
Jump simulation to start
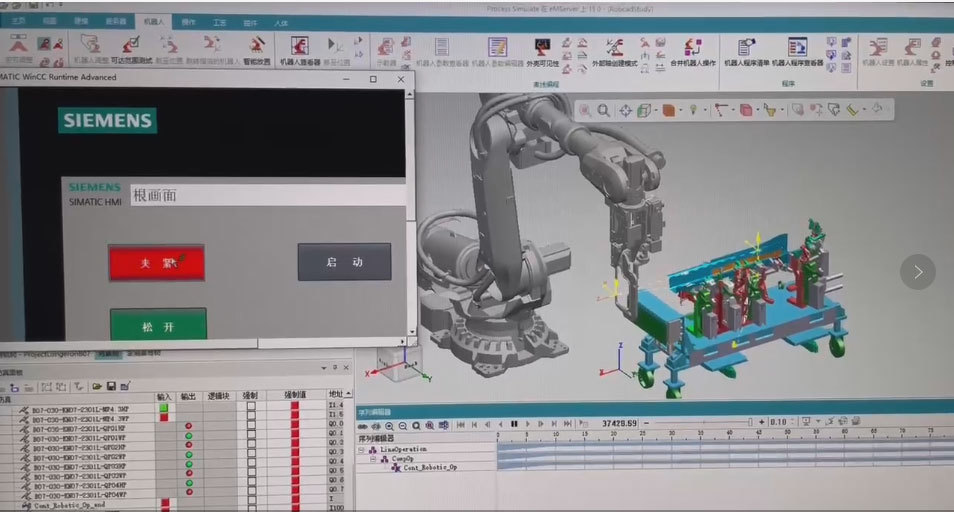[461, 424]
